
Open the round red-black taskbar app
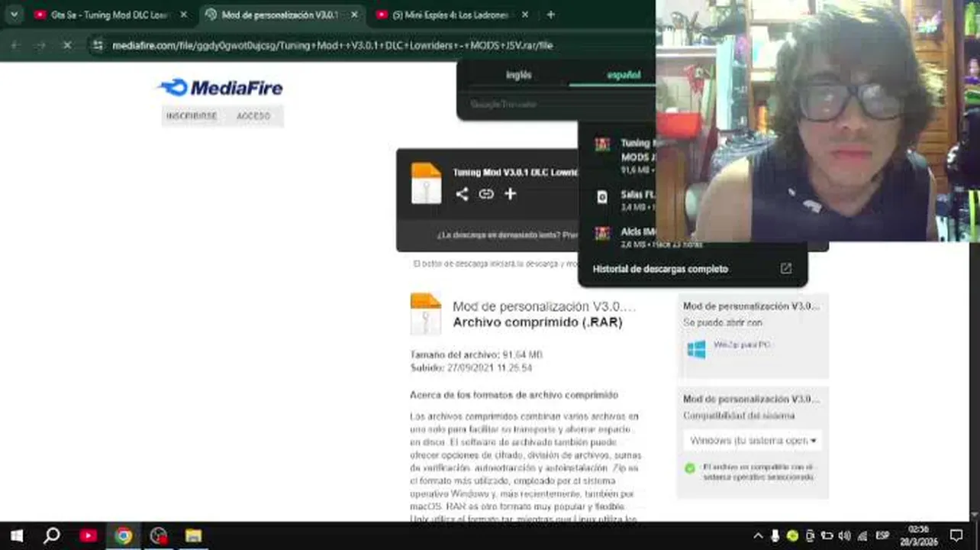(x=158, y=535)
